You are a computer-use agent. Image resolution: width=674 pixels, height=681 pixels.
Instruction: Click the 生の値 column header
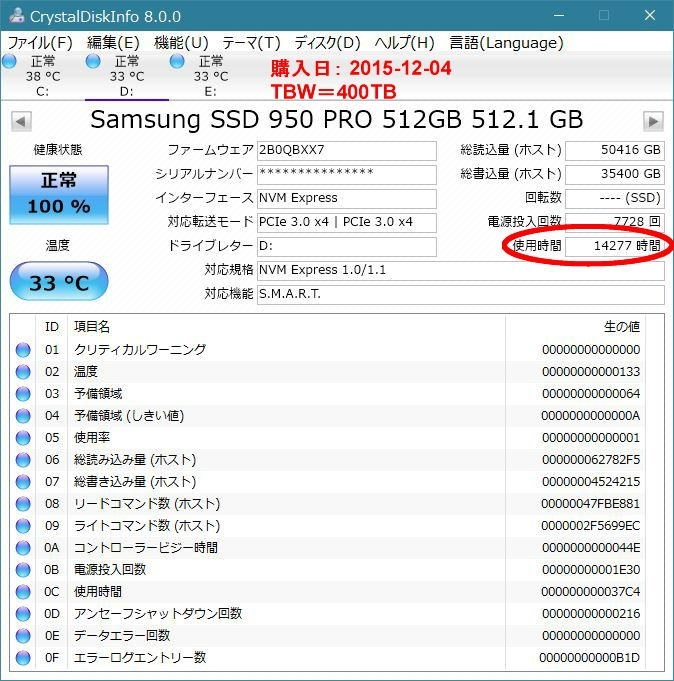[575, 327]
